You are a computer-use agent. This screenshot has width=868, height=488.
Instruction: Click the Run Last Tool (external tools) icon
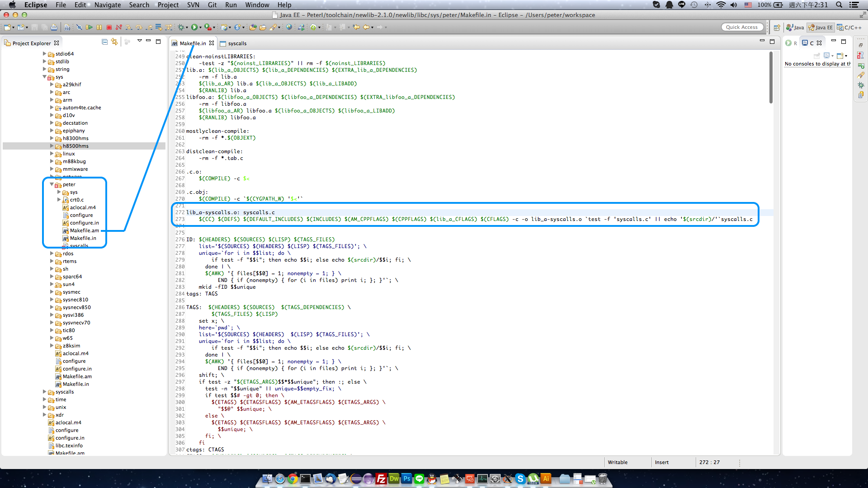point(208,28)
